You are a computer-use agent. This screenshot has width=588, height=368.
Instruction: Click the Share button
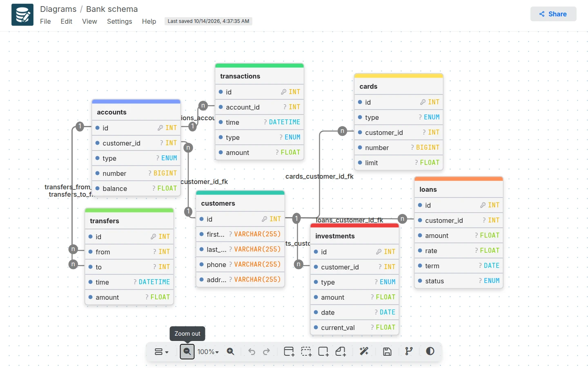click(x=553, y=14)
